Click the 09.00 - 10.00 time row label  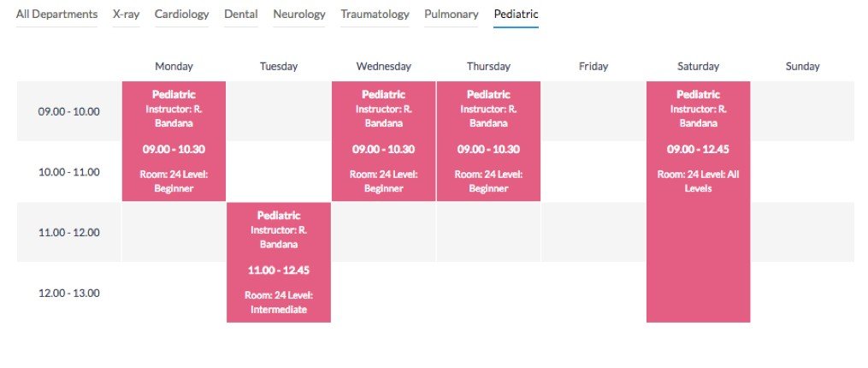[69, 111]
